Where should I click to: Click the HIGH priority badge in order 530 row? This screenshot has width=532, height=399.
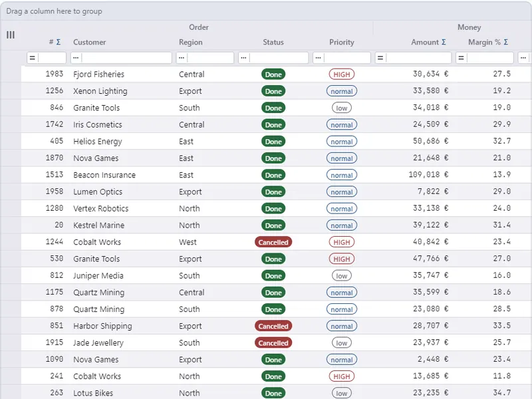pyautogui.click(x=342, y=259)
